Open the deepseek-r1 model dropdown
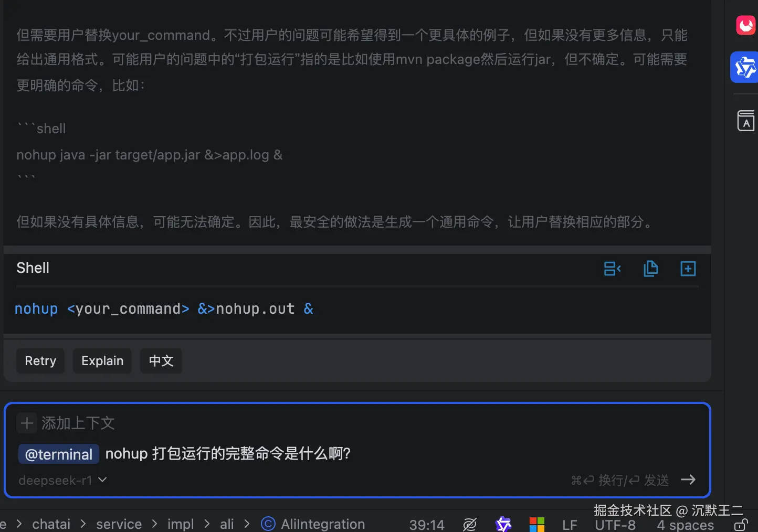 (x=62, y=480)
